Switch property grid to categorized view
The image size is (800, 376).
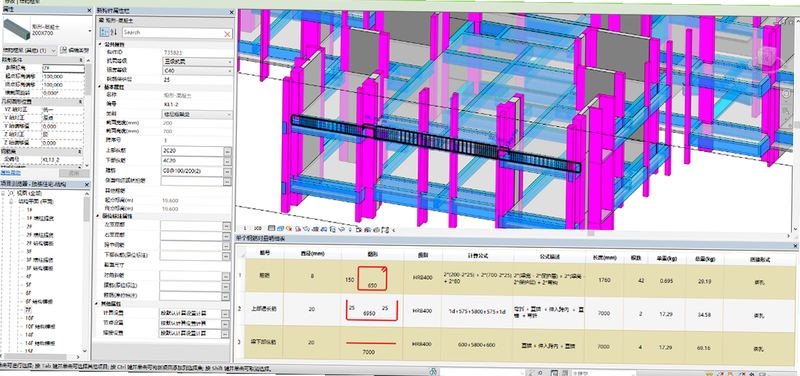[104, 32]
